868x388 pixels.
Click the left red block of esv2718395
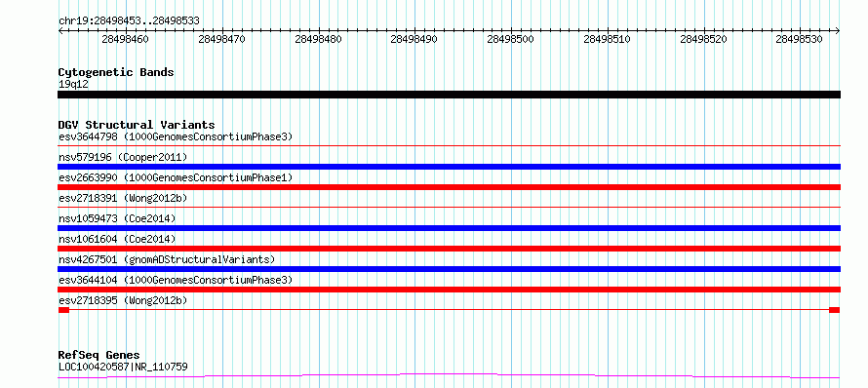tap(63, 310)
